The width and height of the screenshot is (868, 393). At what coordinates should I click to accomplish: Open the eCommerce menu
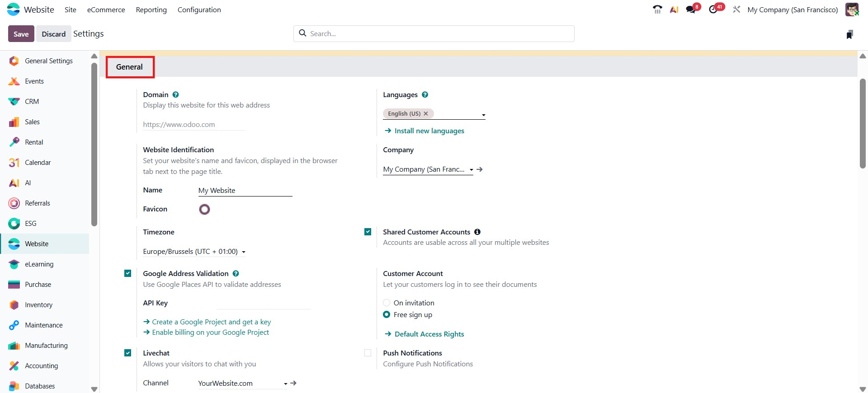(106, 9)
